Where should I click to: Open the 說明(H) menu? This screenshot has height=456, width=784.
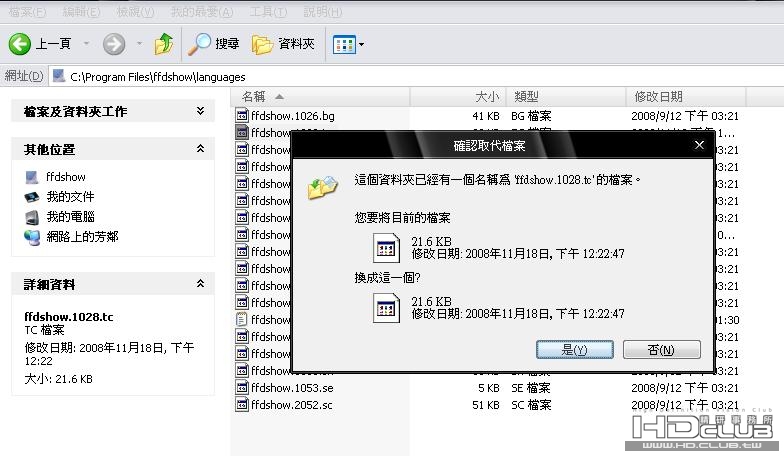(322, 12)
